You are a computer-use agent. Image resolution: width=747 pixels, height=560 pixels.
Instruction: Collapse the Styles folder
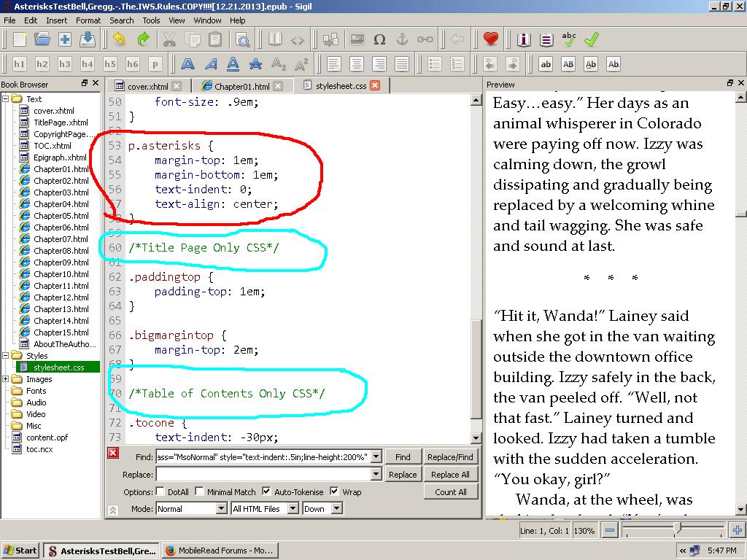[6, 356]
